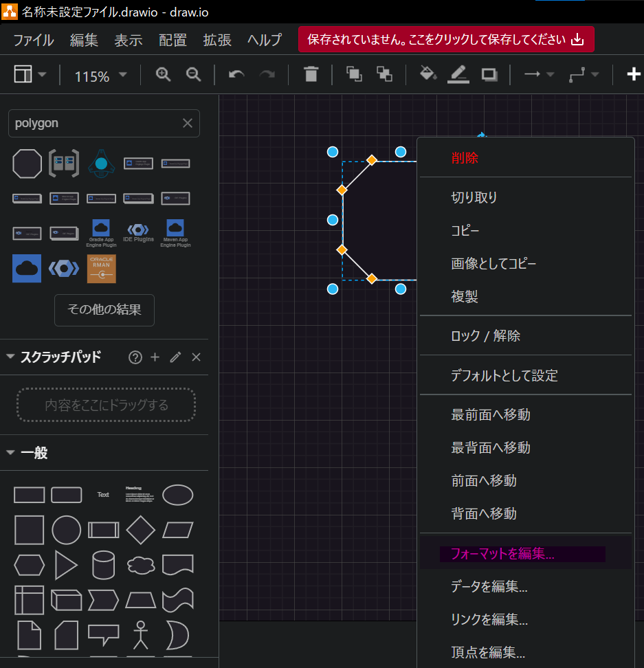The image size is (644, 668).
Task: Open the 表示 menu
Action: 129,40
